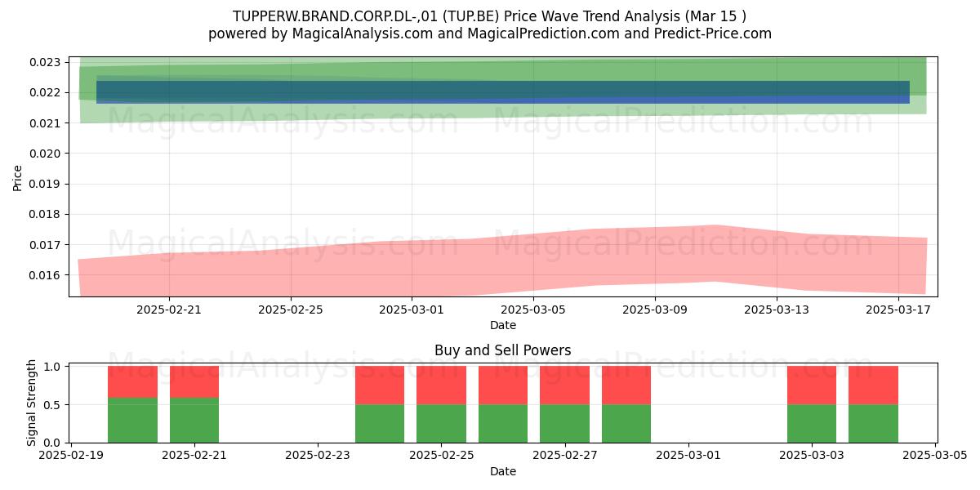The image size is (980, 490).
Task: Click the 2025-02-23 tick on the powers chart
Action: 318,456
